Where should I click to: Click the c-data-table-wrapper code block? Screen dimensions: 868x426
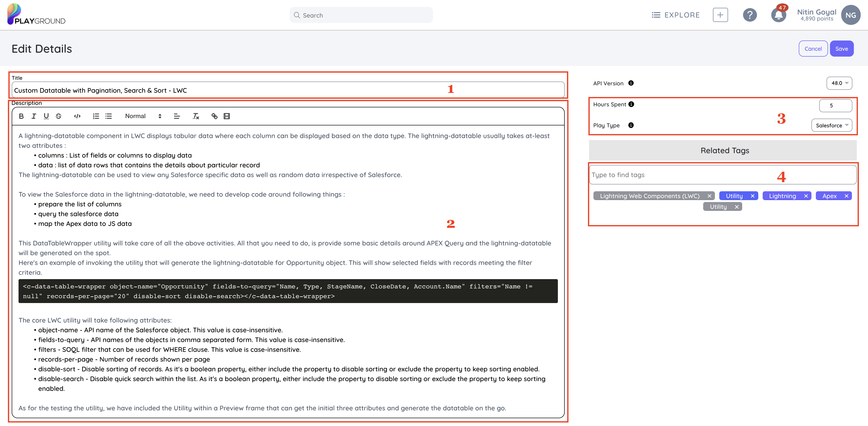click(288, 291)
